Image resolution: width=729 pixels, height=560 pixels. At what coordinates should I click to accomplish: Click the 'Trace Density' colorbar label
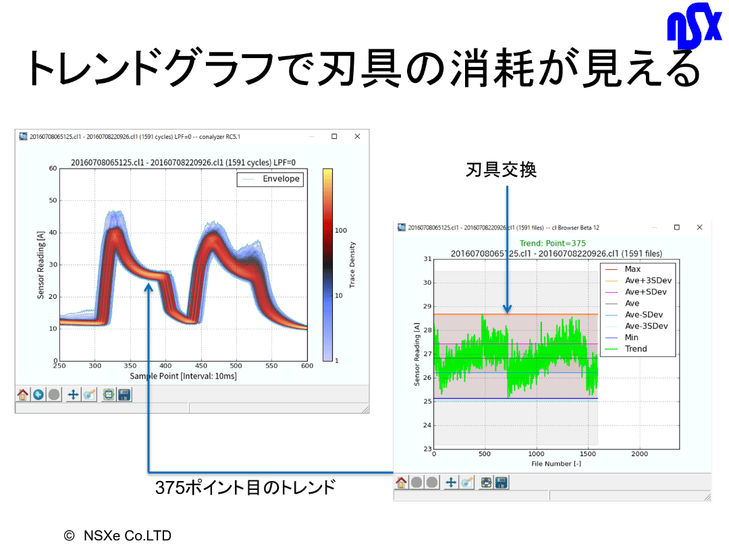click(x=352, y=265)
